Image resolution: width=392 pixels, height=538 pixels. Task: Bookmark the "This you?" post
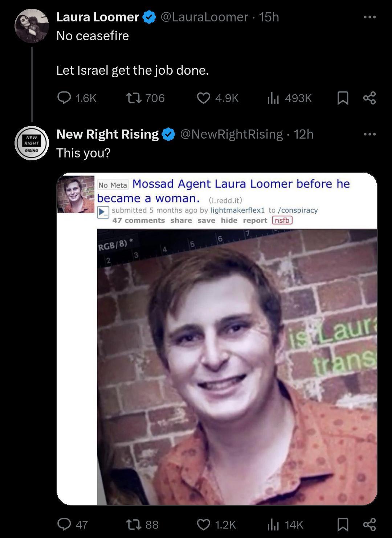coord(343,524)
